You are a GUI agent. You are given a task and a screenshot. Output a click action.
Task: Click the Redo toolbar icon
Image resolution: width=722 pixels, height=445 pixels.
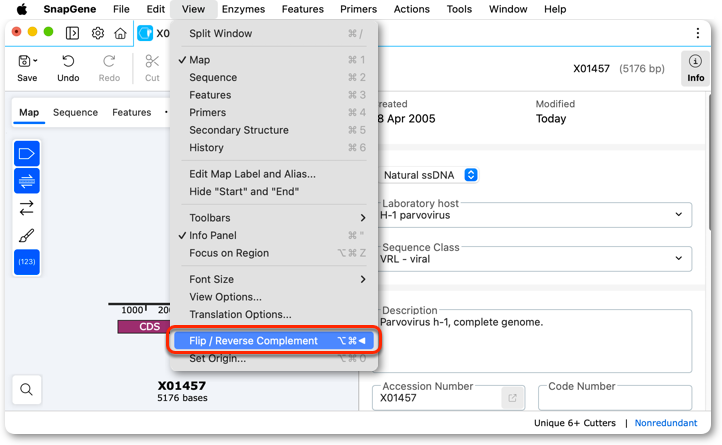pos(109,61)
